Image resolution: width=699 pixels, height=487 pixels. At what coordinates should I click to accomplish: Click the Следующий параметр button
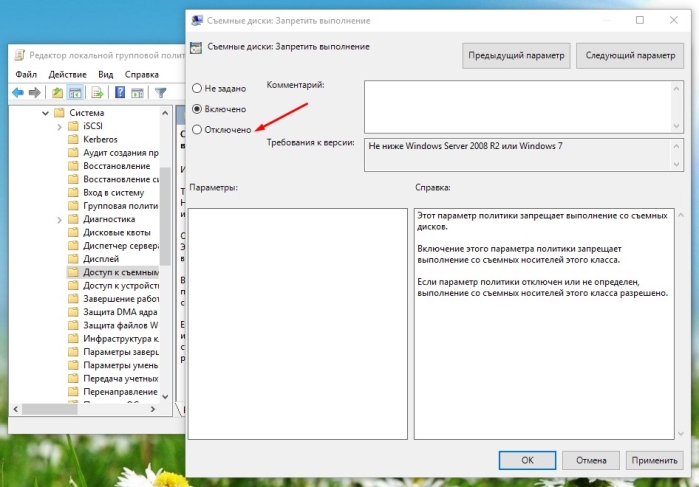tap(630, 56)
